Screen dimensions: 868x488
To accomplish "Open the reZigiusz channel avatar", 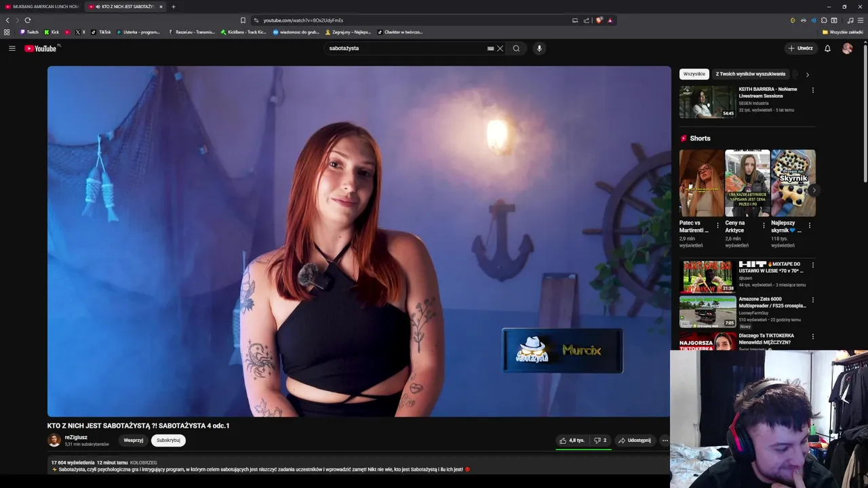I will click(54, 441).
